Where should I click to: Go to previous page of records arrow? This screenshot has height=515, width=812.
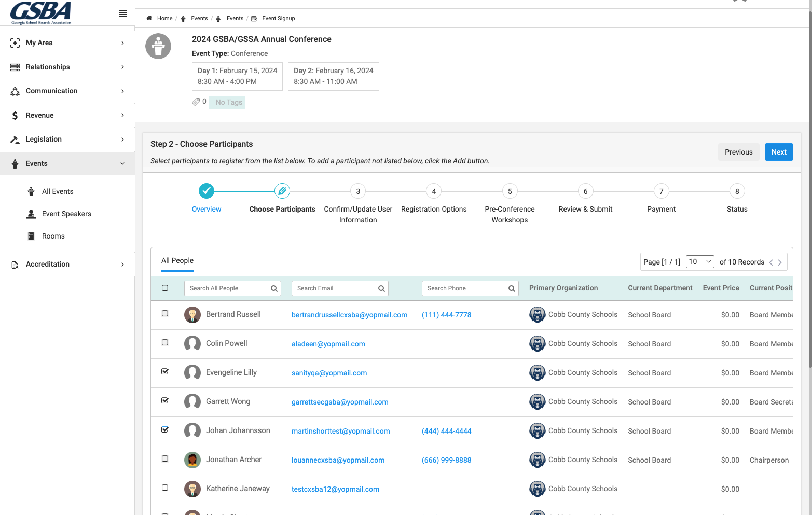[771, 262]
